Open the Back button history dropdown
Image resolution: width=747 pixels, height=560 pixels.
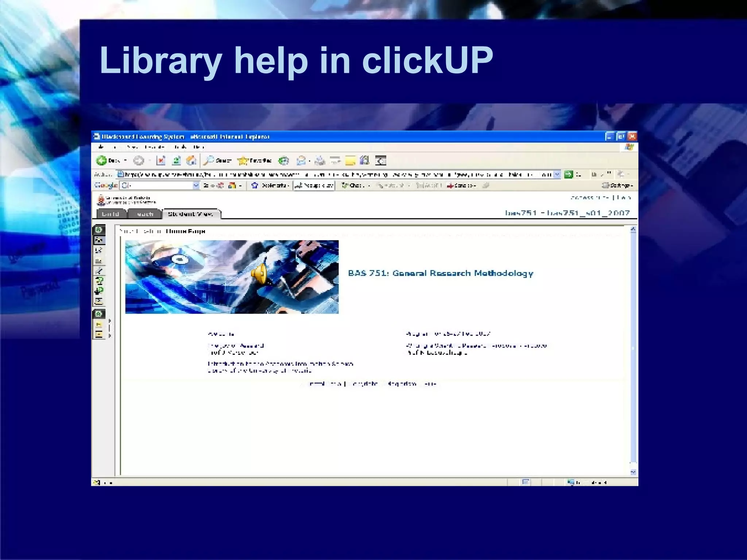coord(125,160)
